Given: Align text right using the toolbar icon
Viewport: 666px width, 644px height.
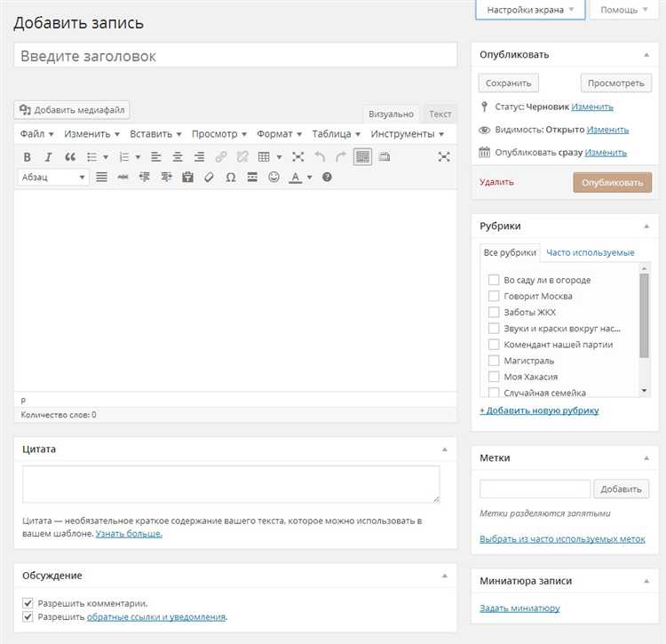Looking at the screenshot, I should click(199, 157).
